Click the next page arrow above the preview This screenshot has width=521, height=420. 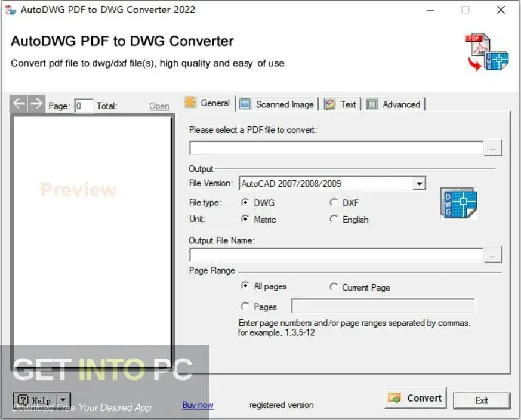click(x=36, y=103)
